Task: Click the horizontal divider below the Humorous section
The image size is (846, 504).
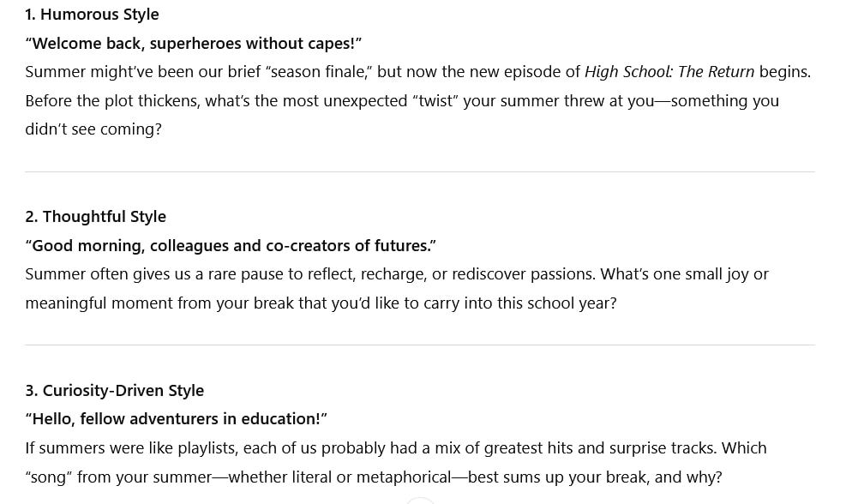Action: [x=420, y=172]
